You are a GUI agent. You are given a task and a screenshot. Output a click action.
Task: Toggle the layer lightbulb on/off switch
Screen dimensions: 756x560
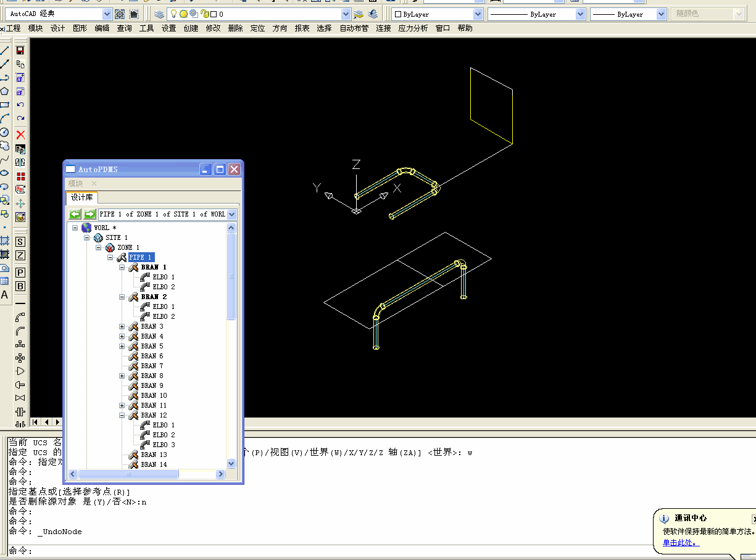click(173, 14)
